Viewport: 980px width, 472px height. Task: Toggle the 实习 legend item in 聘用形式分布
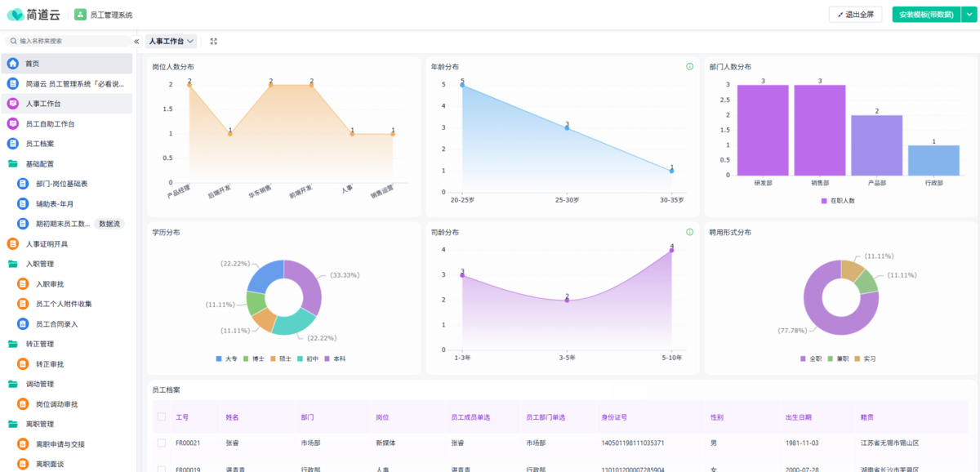pyautogui.click(x=866, y=358)
